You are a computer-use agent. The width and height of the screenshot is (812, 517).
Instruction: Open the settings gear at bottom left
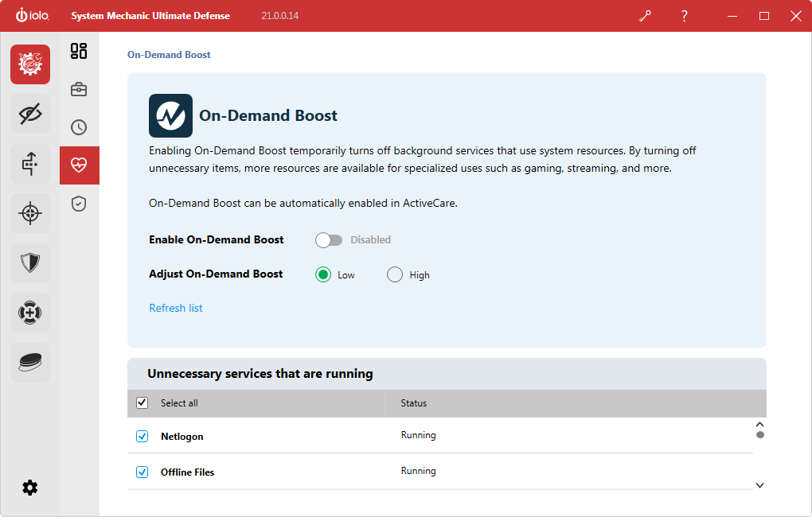(30, 488)
